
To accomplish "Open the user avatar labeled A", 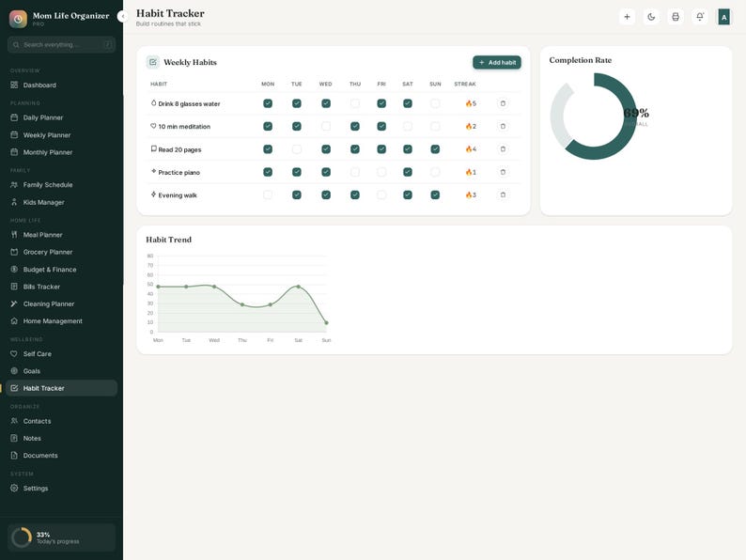I will click(724, 17).
